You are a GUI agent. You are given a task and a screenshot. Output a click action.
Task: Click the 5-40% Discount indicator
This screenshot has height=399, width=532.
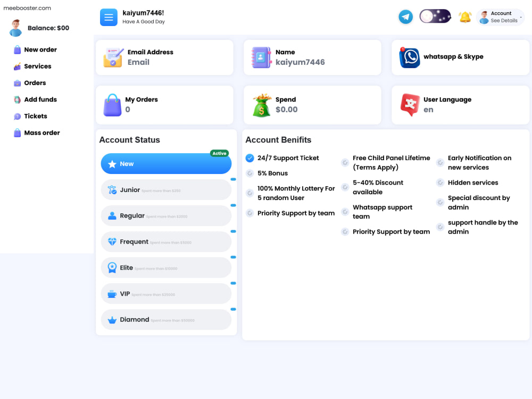pyautogui.click(x=345, y=187)
